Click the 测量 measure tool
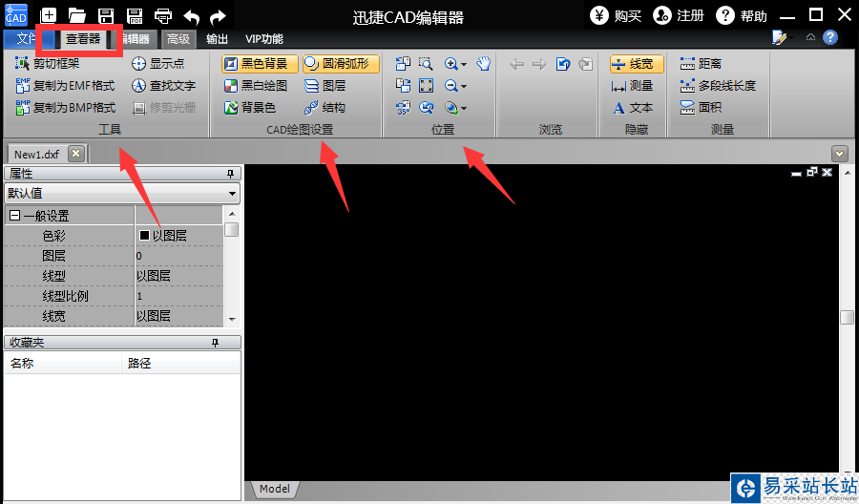This screenshot has width=859, height=504. [x=632, y=86]
